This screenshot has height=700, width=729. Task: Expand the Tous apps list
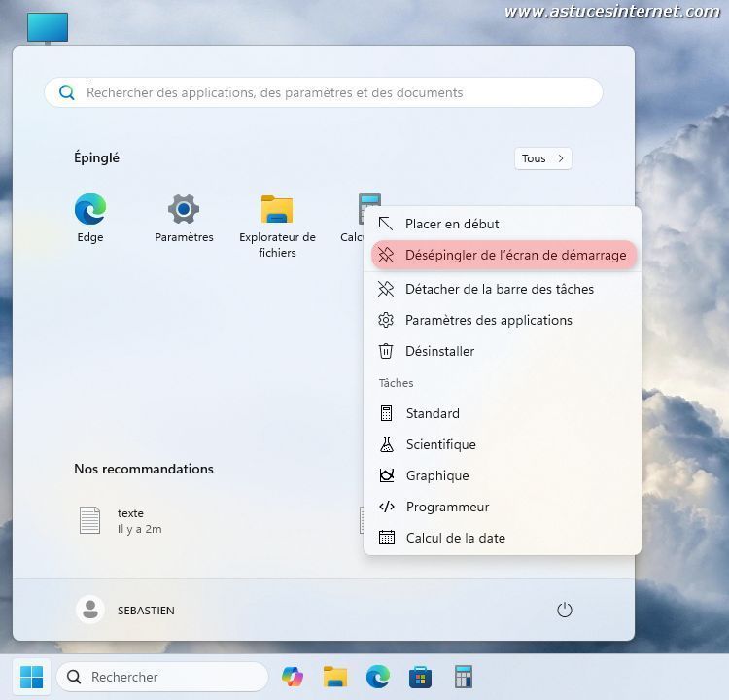[542, 158]
